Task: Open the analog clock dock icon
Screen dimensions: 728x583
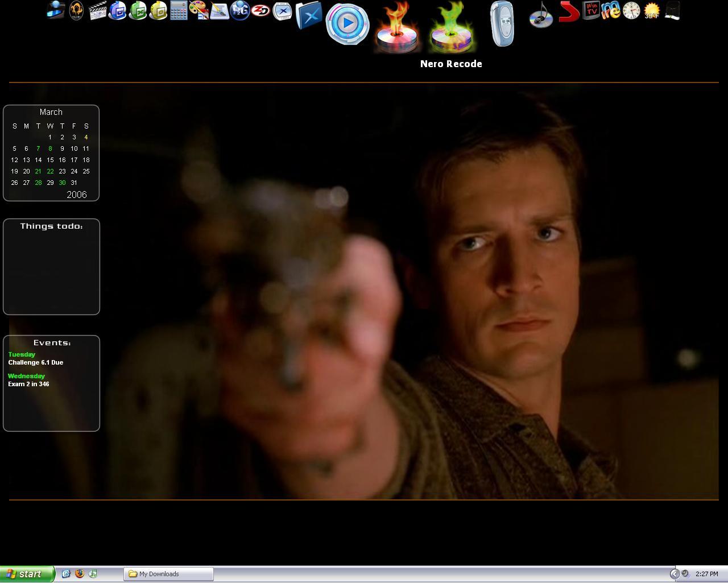Action: pyautogui.click(x=631, y=10)
